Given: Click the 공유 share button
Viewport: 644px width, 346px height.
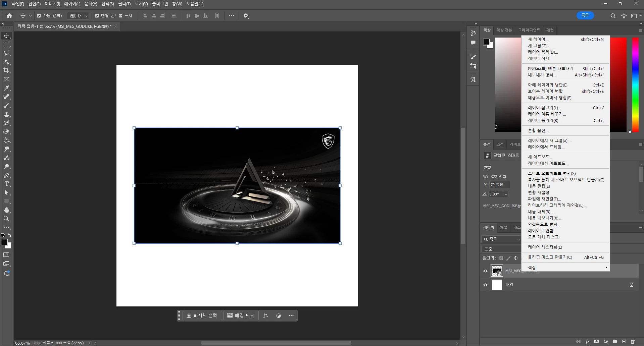Looking at the screenshot, I should [585, 15].
